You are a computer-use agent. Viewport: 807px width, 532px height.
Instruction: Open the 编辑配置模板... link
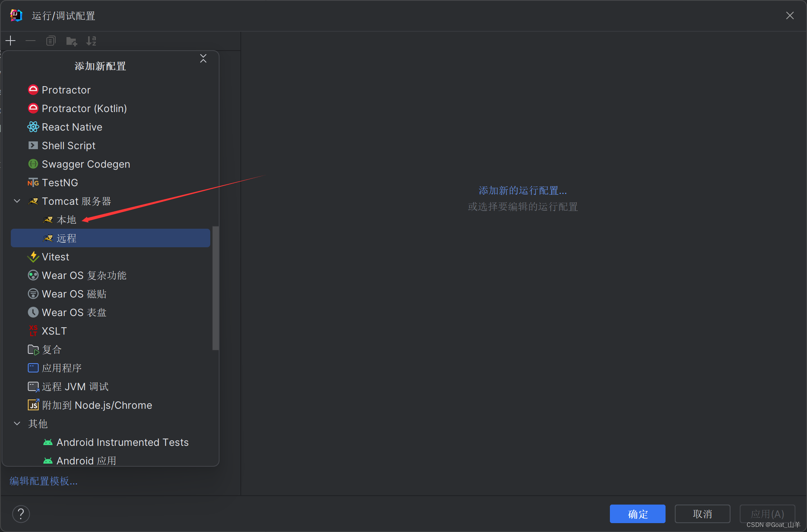pos(44,481)
